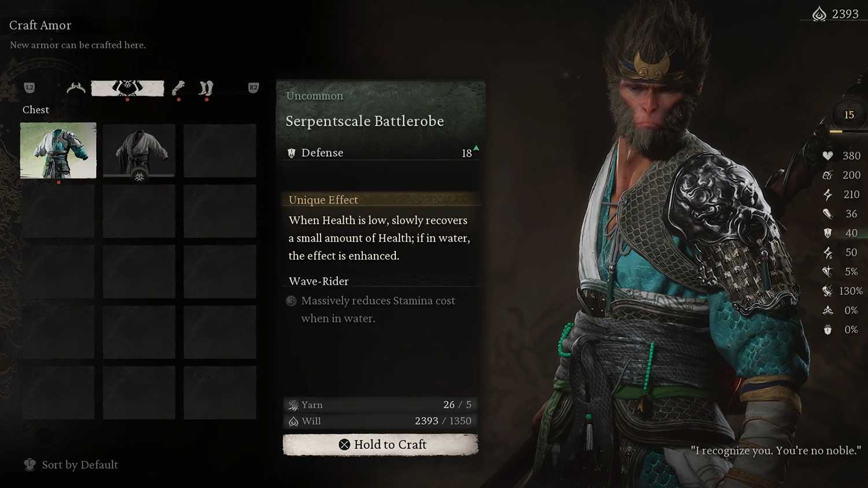Click the R2 next category icon
The width and height of the screenshot is (868, 488).
coord(253,87)
